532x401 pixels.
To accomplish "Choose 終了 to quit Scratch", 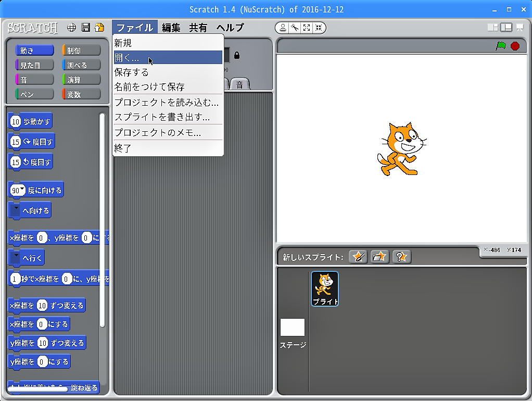I will coord(168,148).
